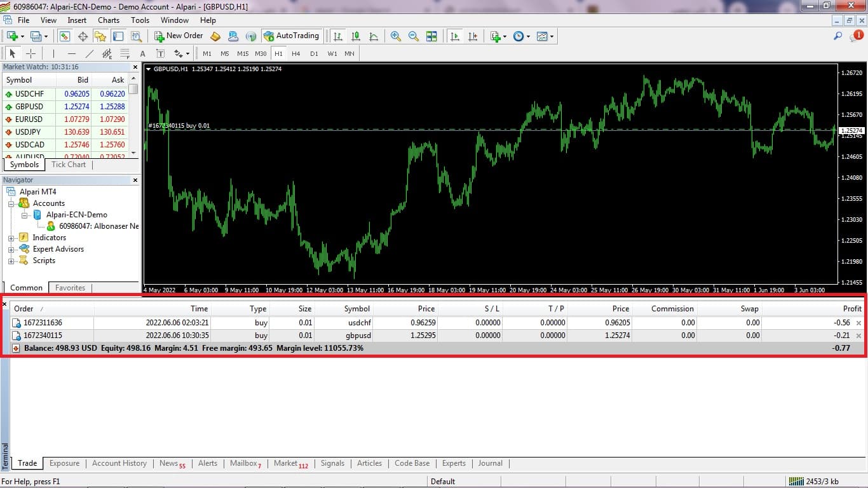Open the Favorites navigator tab
Viewport: 868px width, 488px height.
tap(70, 288)
